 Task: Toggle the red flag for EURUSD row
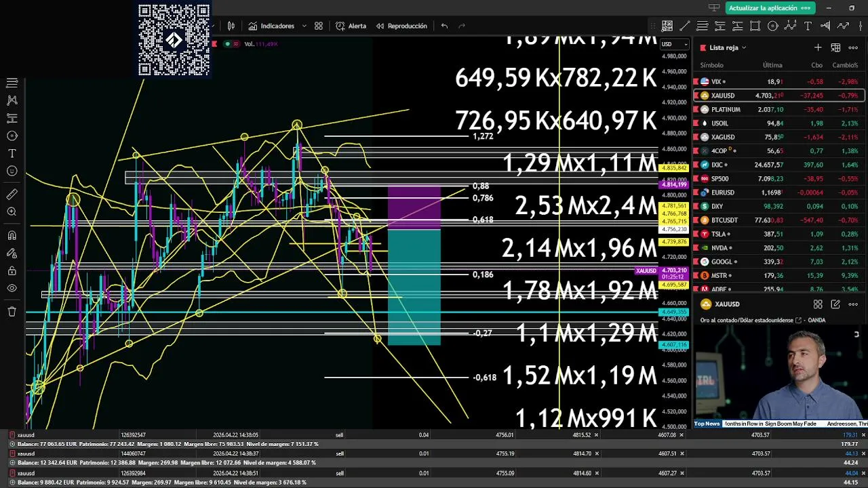696,192
